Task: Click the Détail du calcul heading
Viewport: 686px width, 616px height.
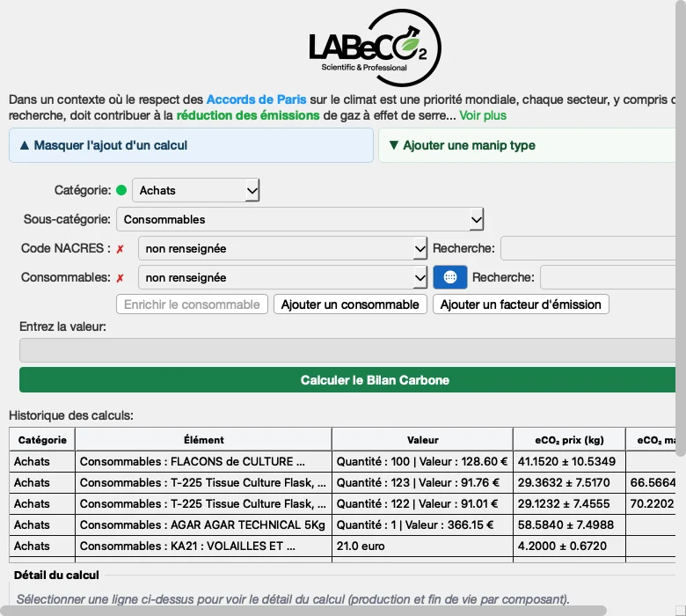Action: (56, 575)
